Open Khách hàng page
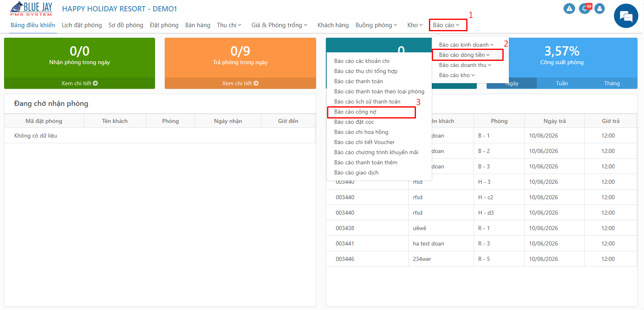Image resolution: width=644 pixels, height=310 pixels. coord(333,25)
